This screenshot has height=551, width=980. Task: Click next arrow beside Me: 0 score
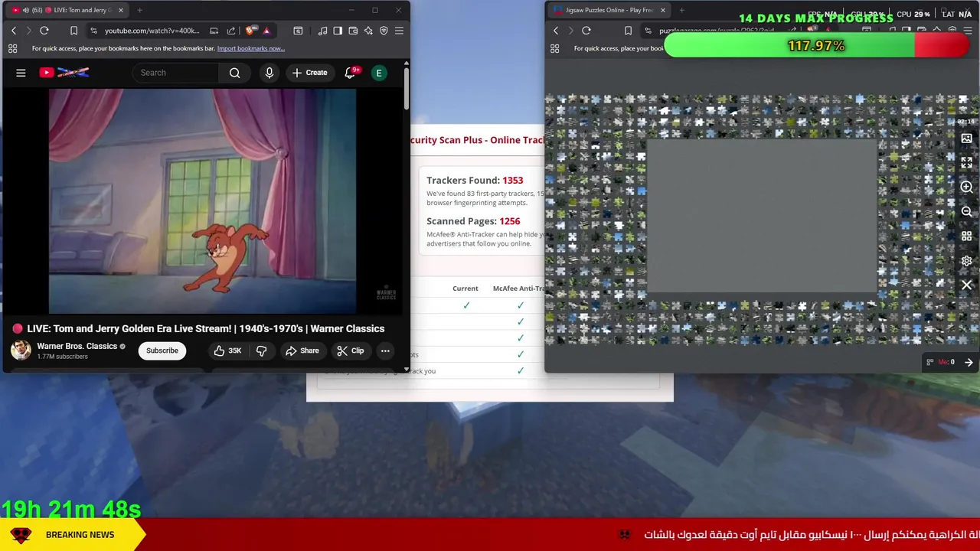point(969,362)
